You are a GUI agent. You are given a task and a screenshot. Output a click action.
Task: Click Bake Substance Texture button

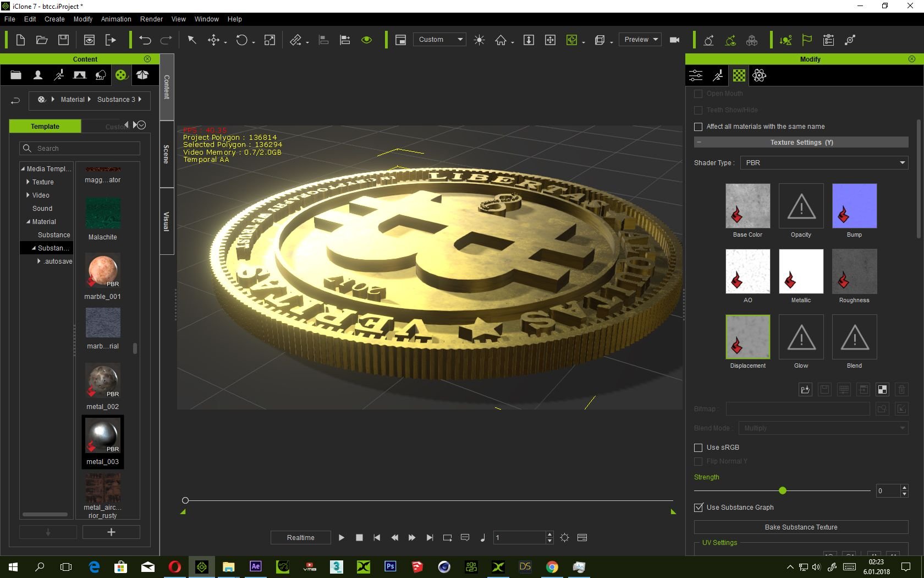click(x=801, y=527)
